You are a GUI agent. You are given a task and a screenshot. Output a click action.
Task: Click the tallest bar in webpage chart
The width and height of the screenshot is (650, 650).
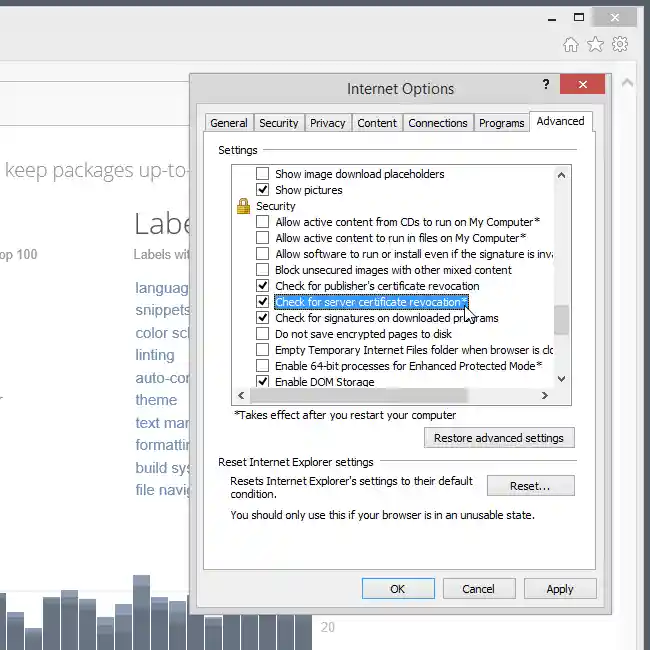coord(141,612)
